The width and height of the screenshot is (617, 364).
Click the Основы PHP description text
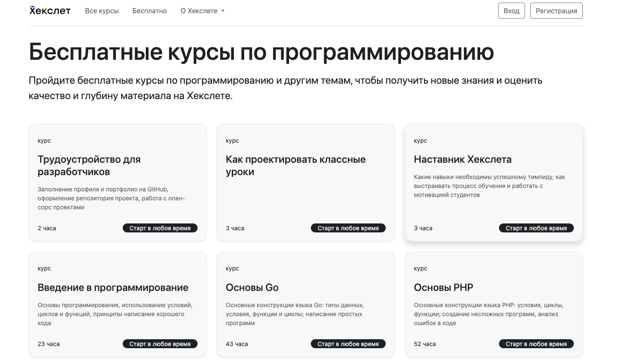[489, 314]
